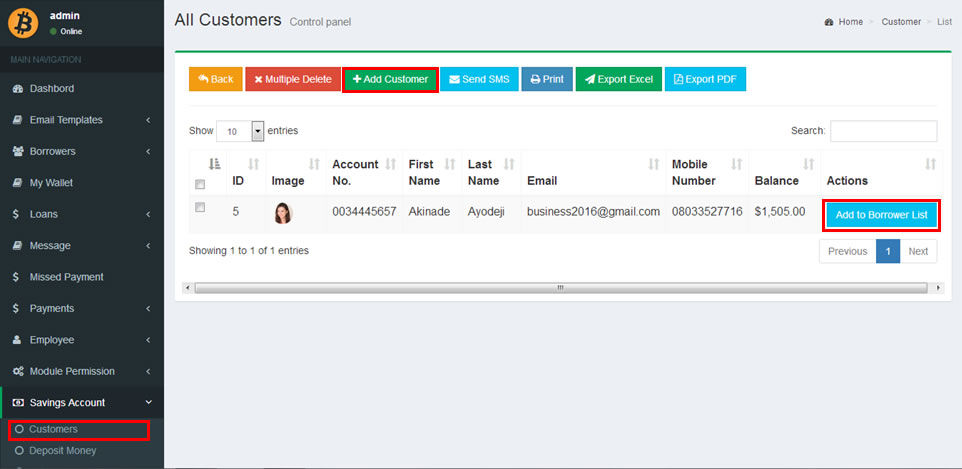Focus the Search input field
The height and width of the screenshot is (469, 962).
[x=883, y=131]
